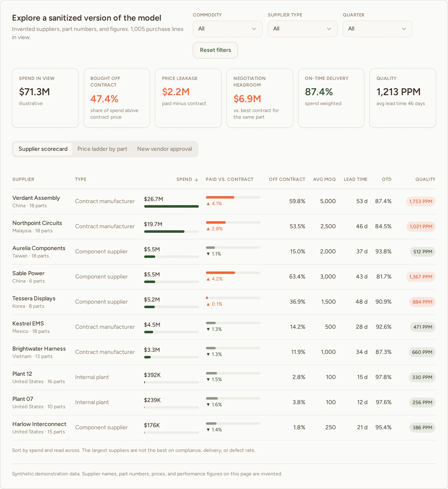Click the Plant 07 supplier name

(x=23, y=399)
